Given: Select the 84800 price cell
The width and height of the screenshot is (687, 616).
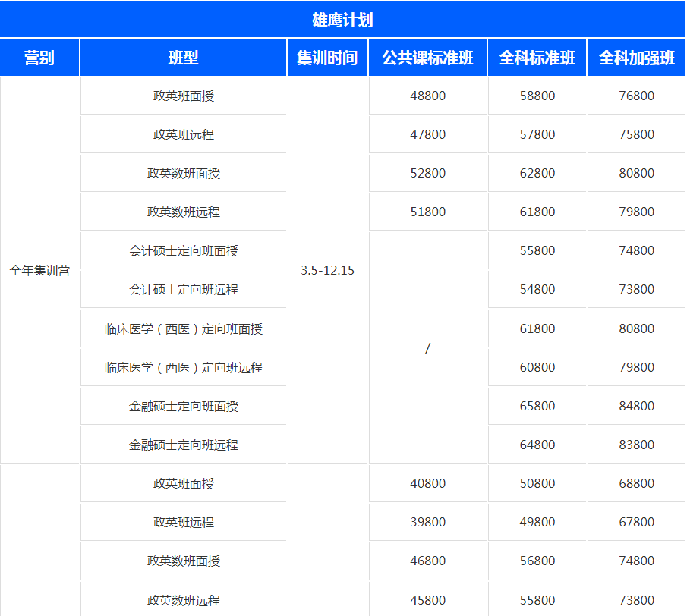Looking at the screenshot, I should click(x=636, y=406).
